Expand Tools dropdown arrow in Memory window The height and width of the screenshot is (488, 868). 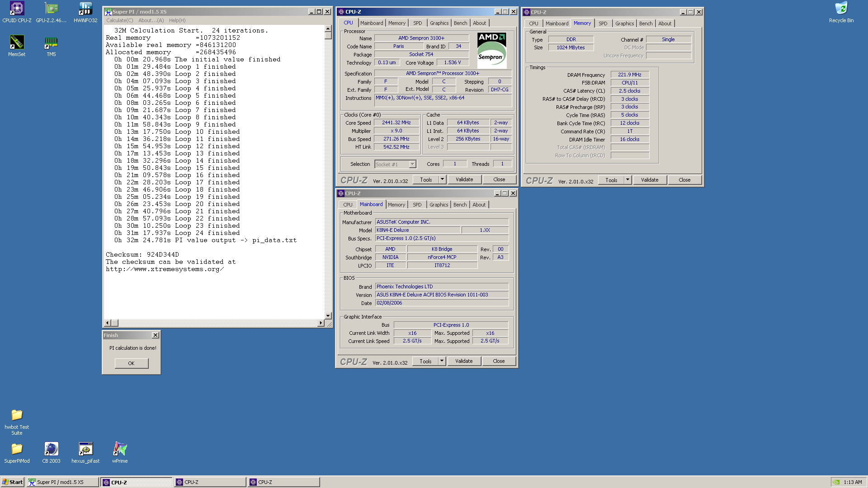point(627,180)
